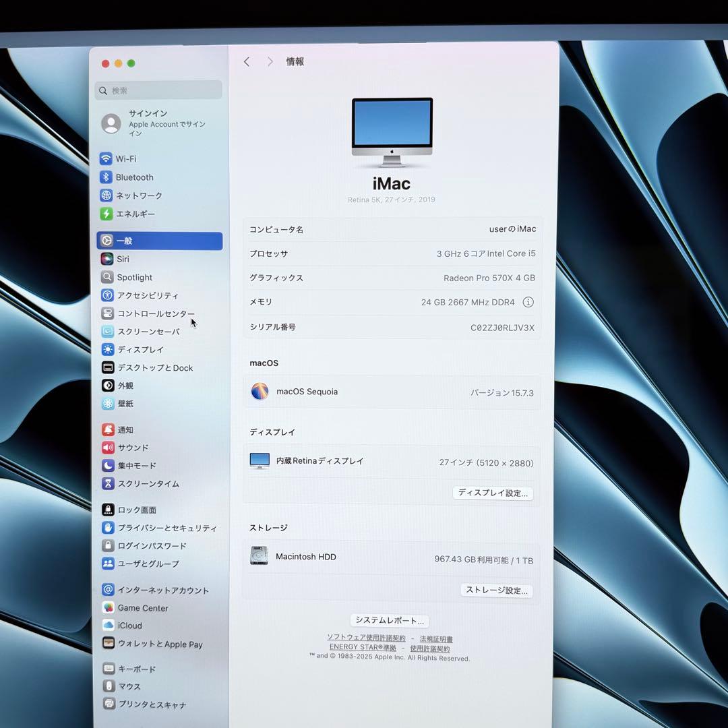The width and height of the screenshot is (728, 728).
Task: Open Game Center settings
Action: click(x=142, y=608)
